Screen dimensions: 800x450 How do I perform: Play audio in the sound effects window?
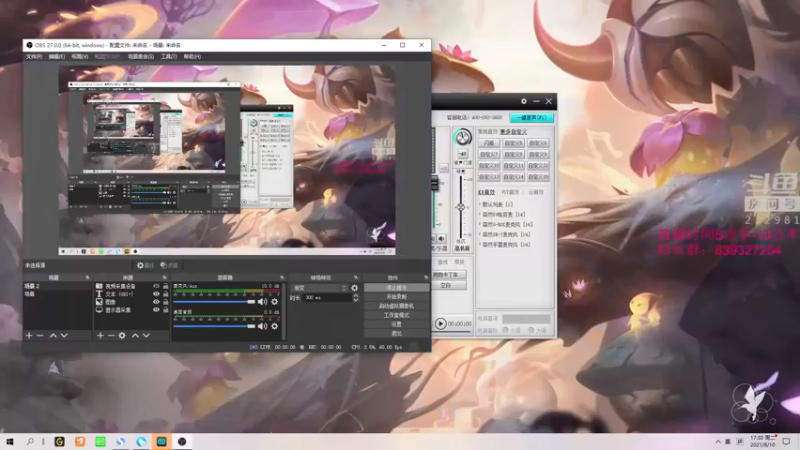coord(440,323)
